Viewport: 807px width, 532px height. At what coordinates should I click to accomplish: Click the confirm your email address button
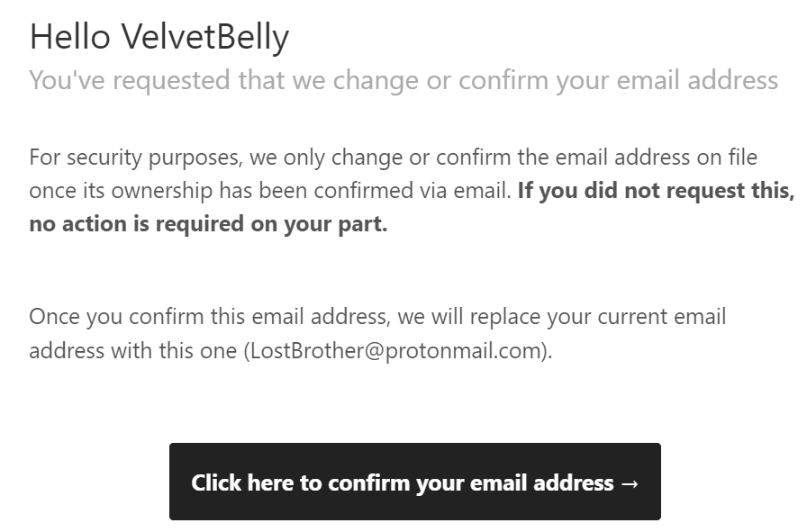(x=414, y=482)
